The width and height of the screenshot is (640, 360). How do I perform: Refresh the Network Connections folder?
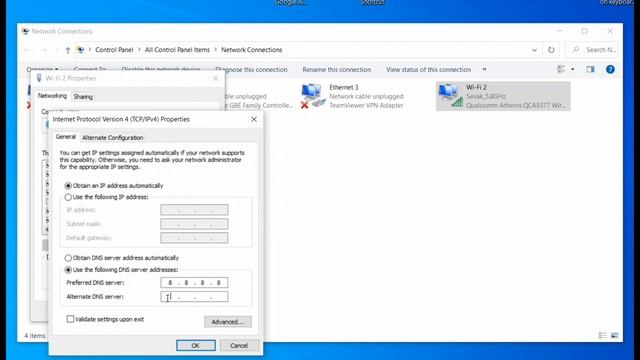click(x=551, y=50)
